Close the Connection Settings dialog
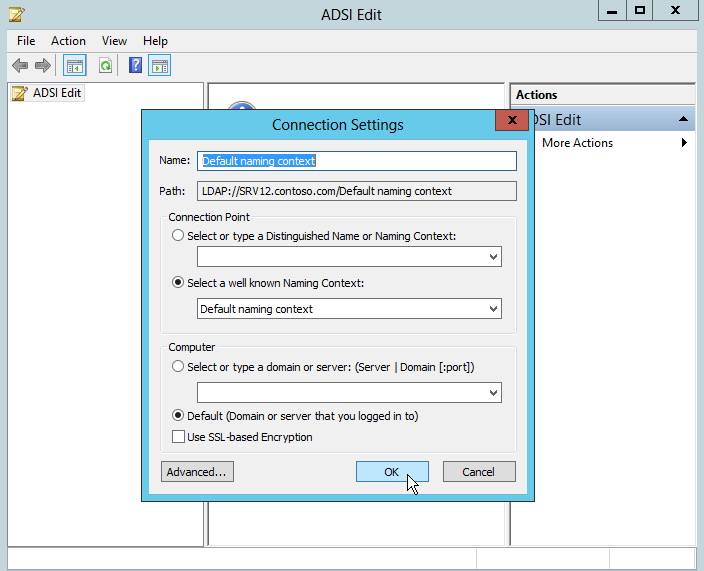Viewport: 704px width, 571px height. [511, 120]
